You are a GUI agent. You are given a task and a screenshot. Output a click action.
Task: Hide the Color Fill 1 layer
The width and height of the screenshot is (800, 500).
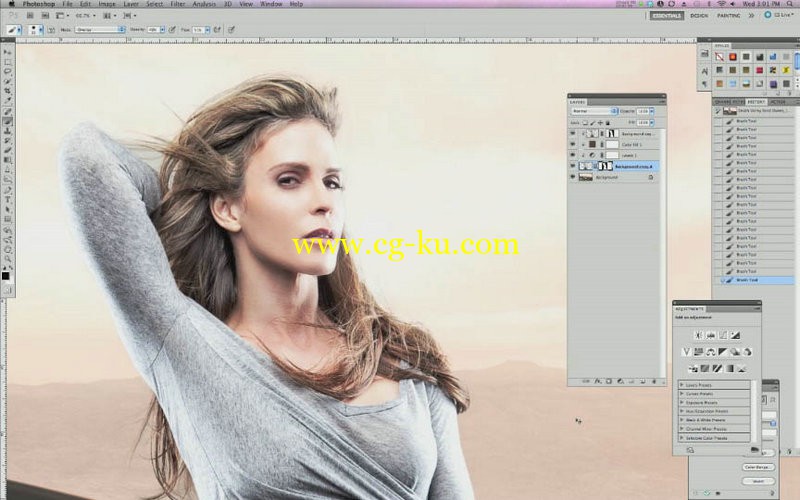coord(572,144)
